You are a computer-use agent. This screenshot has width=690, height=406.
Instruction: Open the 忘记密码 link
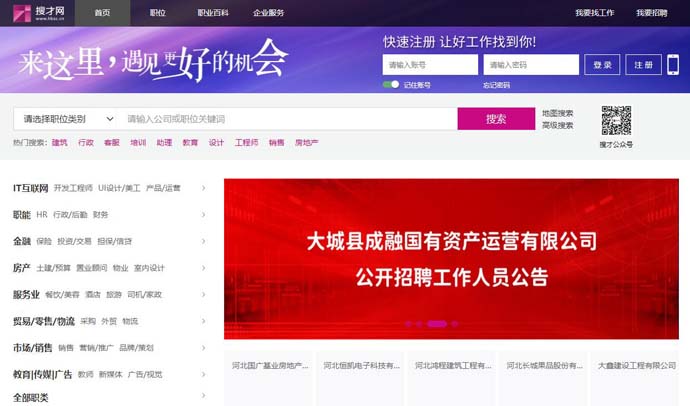496,85
